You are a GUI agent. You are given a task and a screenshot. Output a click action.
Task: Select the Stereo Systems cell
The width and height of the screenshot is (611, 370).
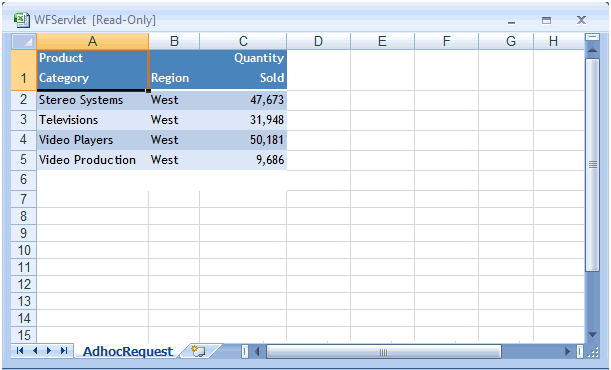(x=93, y=100)
